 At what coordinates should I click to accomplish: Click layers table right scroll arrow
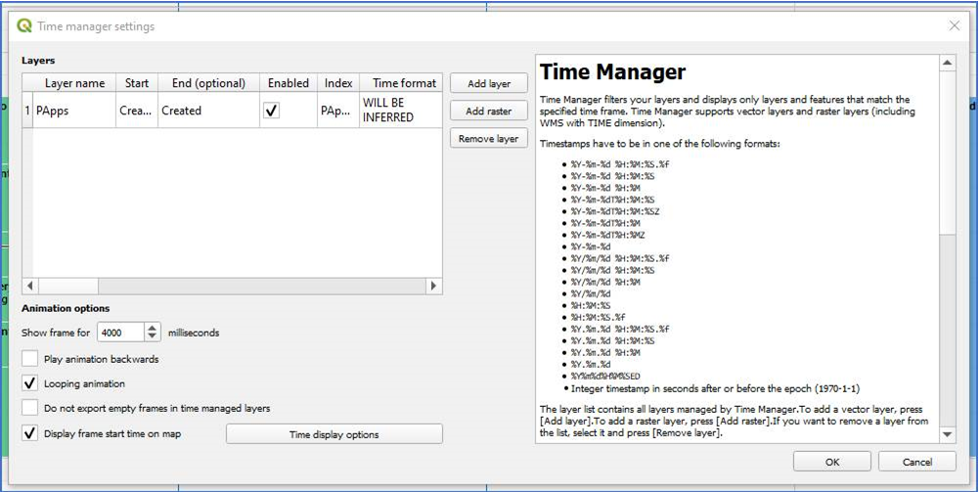(x=433, y=286)
